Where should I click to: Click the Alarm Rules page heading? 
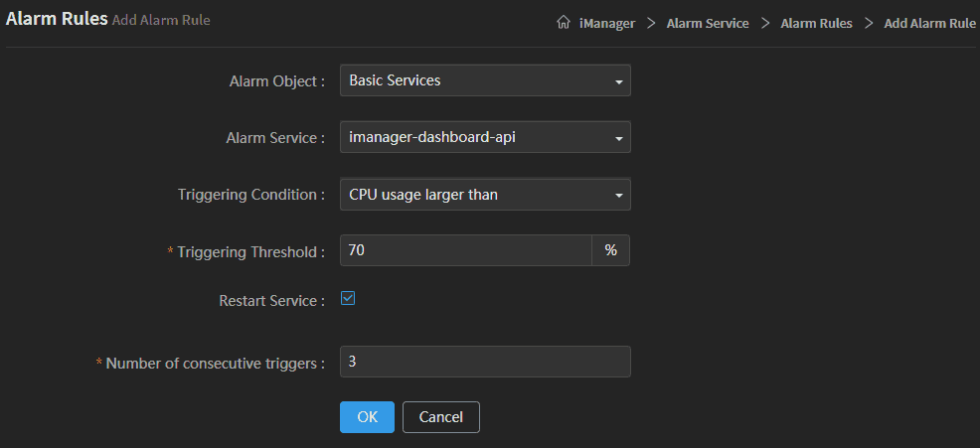tap(57, 20)
